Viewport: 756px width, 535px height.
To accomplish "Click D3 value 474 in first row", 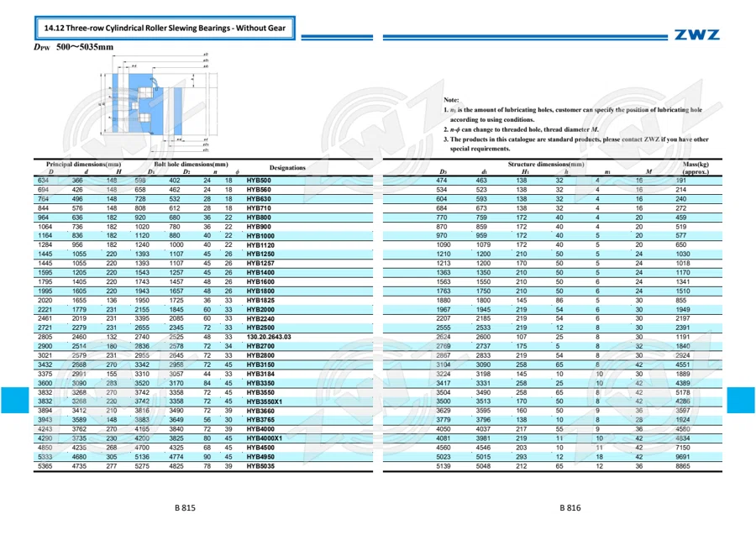I will (x=442, y=181).
